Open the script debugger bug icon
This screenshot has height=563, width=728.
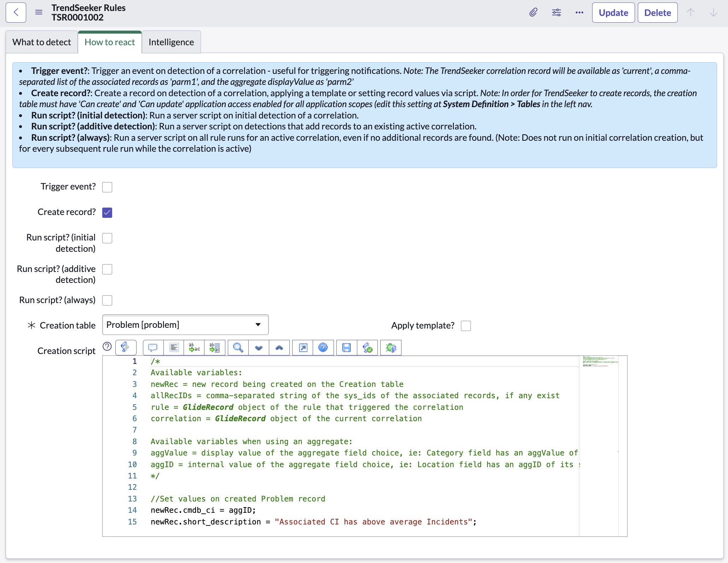pos(391,348)
